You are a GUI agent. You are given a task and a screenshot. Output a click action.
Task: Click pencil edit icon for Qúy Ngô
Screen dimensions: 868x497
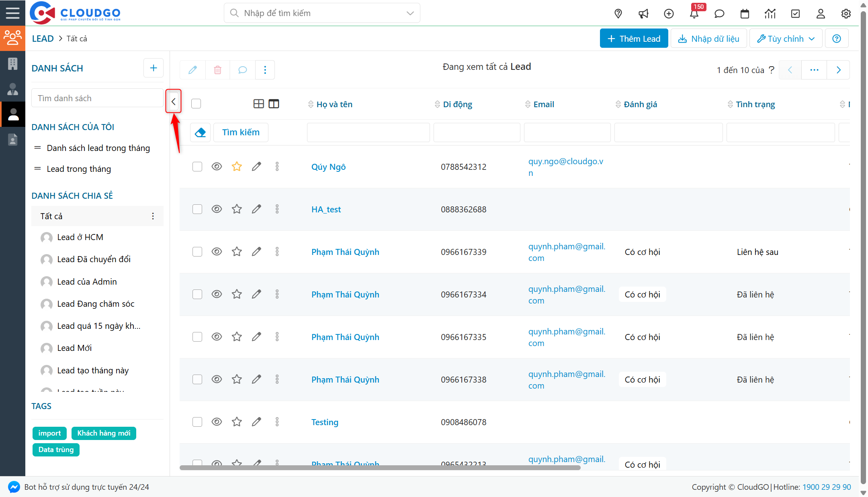[256, 167]
